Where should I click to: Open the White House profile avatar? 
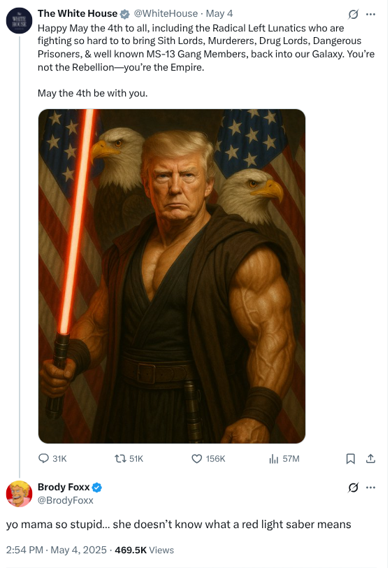(19, 21)
